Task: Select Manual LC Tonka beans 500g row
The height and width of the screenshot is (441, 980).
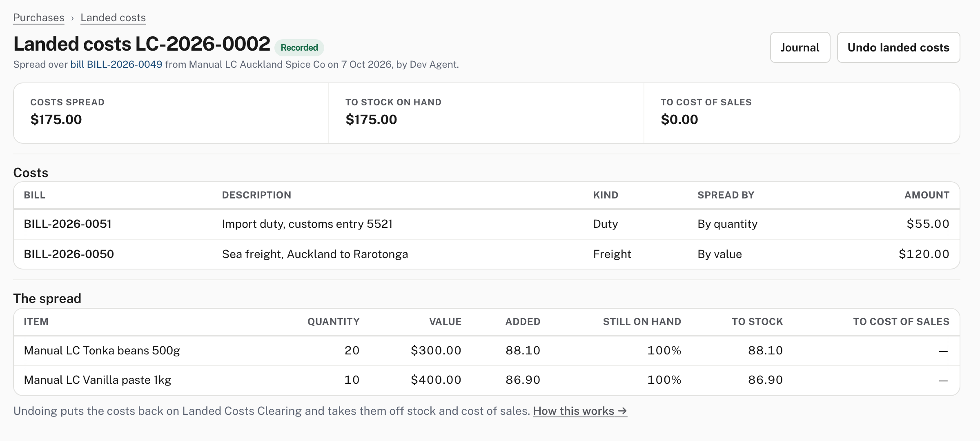Action: click(487, 350)
